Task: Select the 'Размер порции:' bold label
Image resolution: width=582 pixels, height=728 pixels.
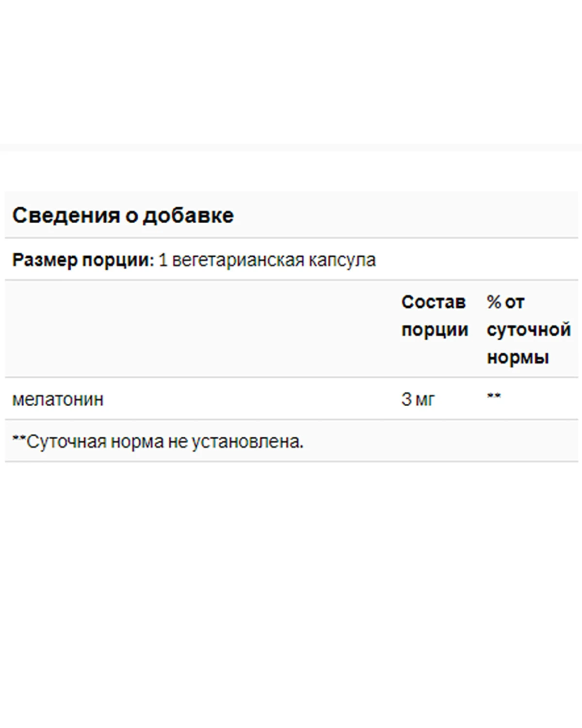Action: pyautogui.click(x=83, y=260)
